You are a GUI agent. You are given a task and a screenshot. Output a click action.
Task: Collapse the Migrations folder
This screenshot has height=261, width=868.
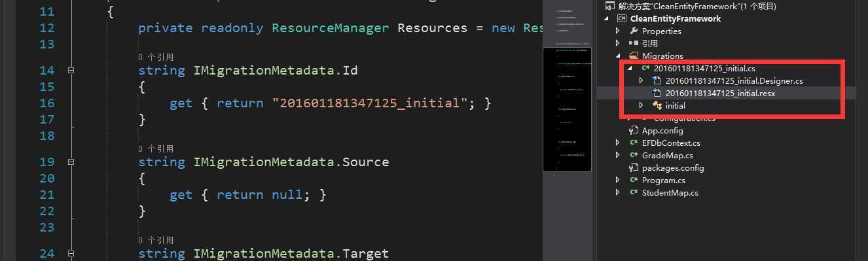pos(618,56)
